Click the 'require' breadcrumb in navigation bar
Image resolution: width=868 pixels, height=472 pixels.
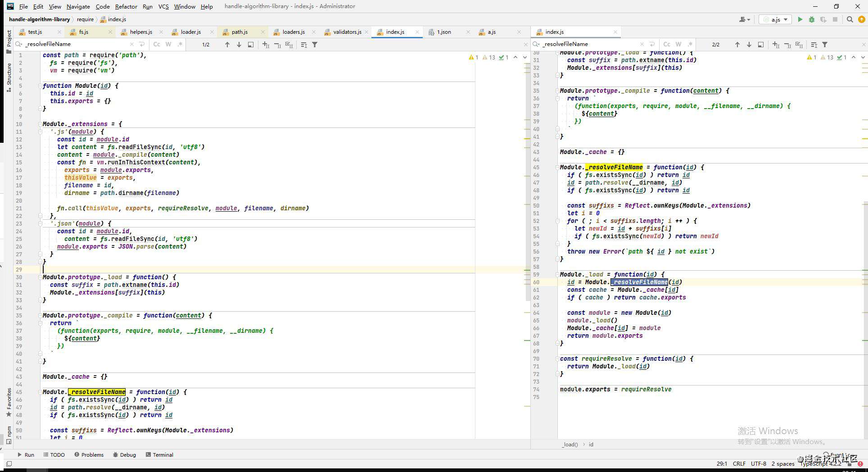[x=85, y=19]
